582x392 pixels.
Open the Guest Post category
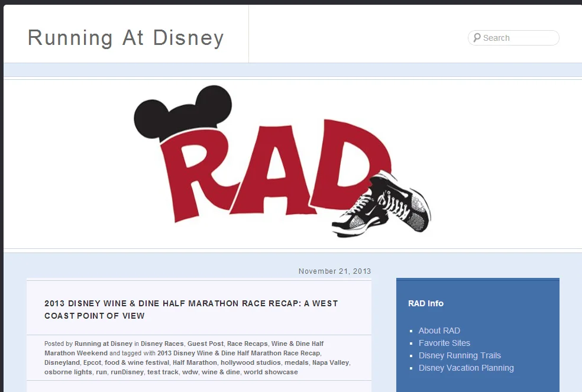[206, 344]
